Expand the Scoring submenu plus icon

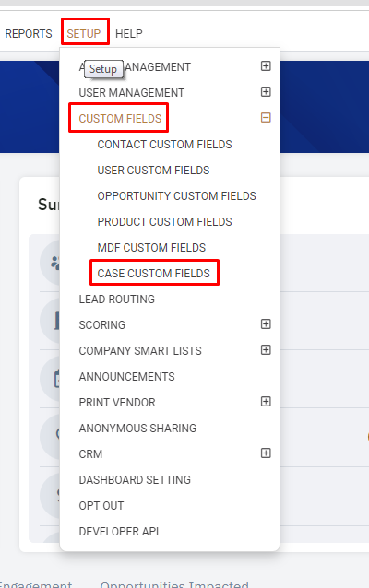coord(266,324)
